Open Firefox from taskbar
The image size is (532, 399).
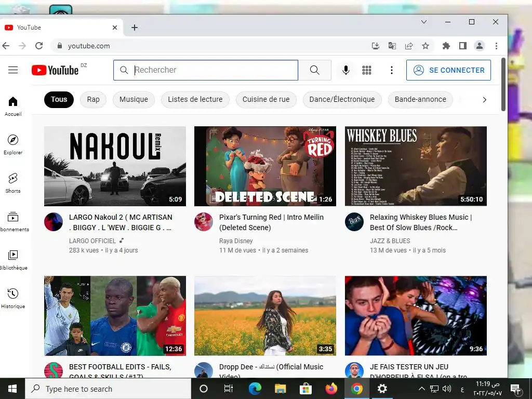tap(331, 389)
